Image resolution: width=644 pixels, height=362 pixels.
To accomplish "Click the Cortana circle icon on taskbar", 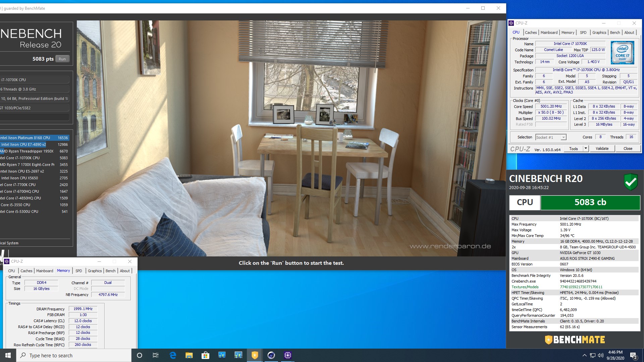I will pyautogui.click(x=140, y=355).
